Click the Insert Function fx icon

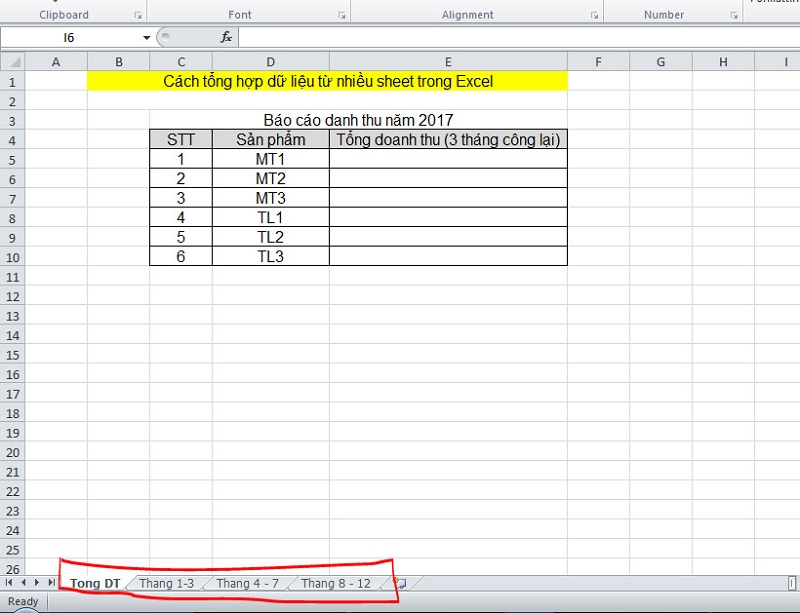[x=226, y=37]
